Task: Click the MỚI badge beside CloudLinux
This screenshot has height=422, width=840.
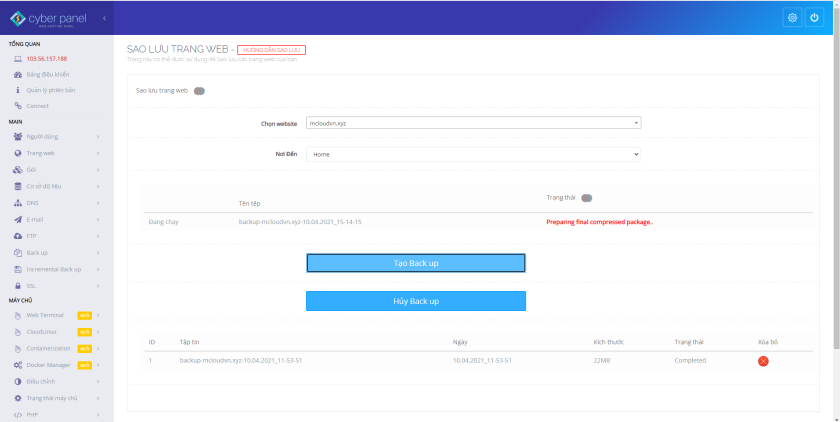Action: (x=85, y=332)
